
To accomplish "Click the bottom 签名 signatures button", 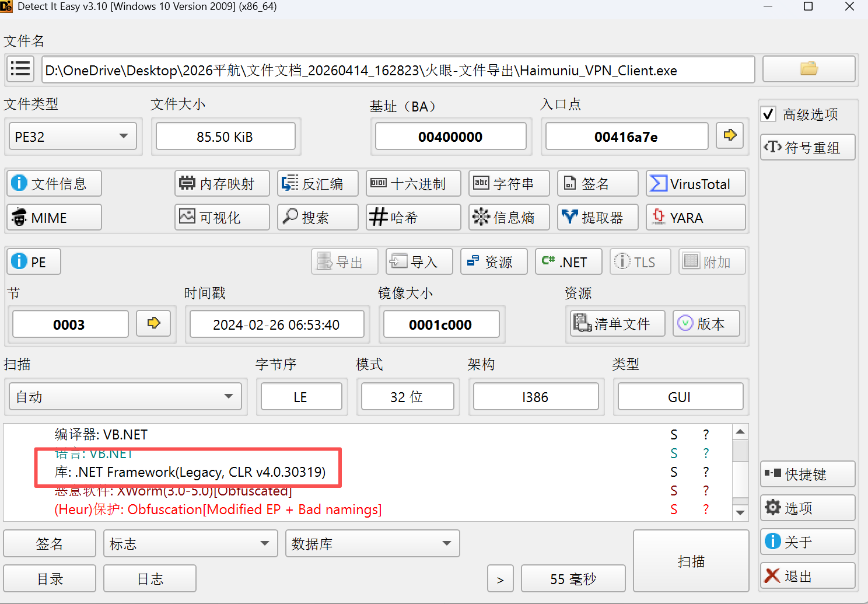I will click(x=50, y=543).
